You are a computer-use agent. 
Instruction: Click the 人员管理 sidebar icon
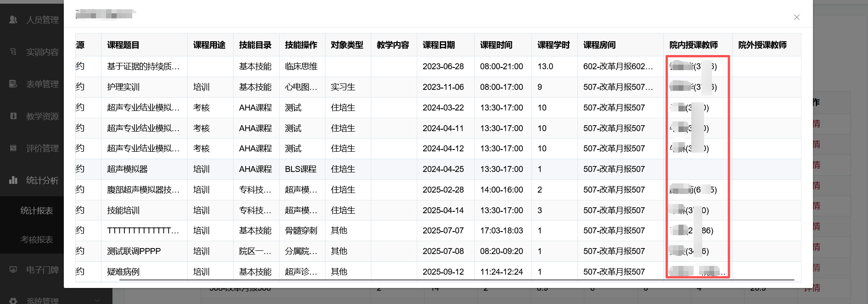pos(13,20)
